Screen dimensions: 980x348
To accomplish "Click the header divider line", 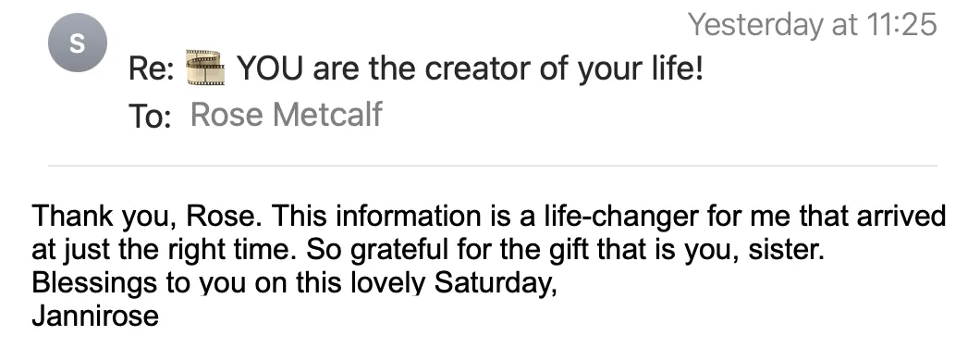I will tap(493, 166).
